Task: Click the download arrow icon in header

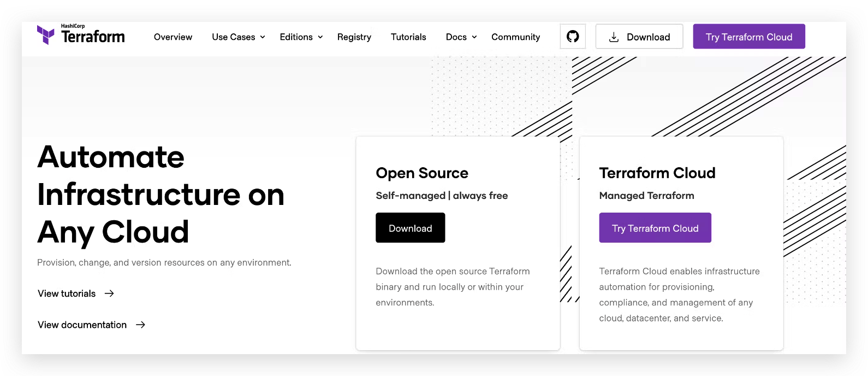Action: point(614,37)
